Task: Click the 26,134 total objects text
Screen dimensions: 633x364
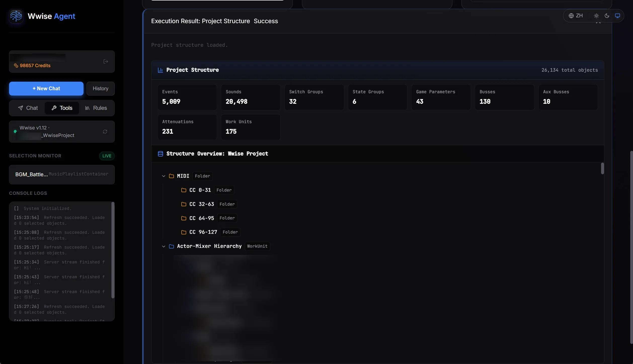Action: click(x=570, y=70)
